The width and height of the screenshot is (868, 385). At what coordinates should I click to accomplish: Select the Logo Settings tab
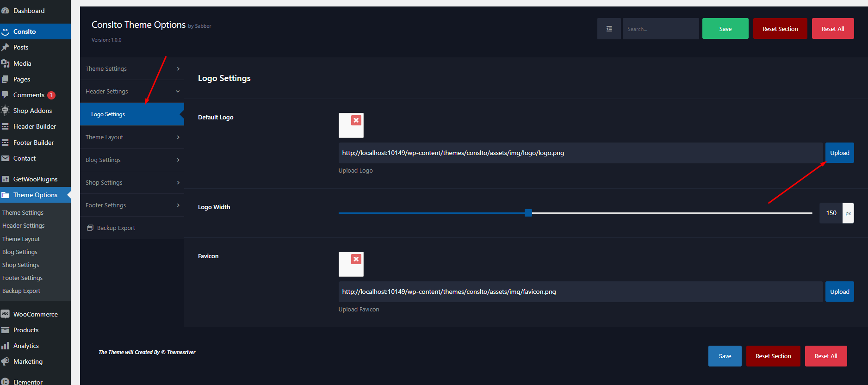108,114
